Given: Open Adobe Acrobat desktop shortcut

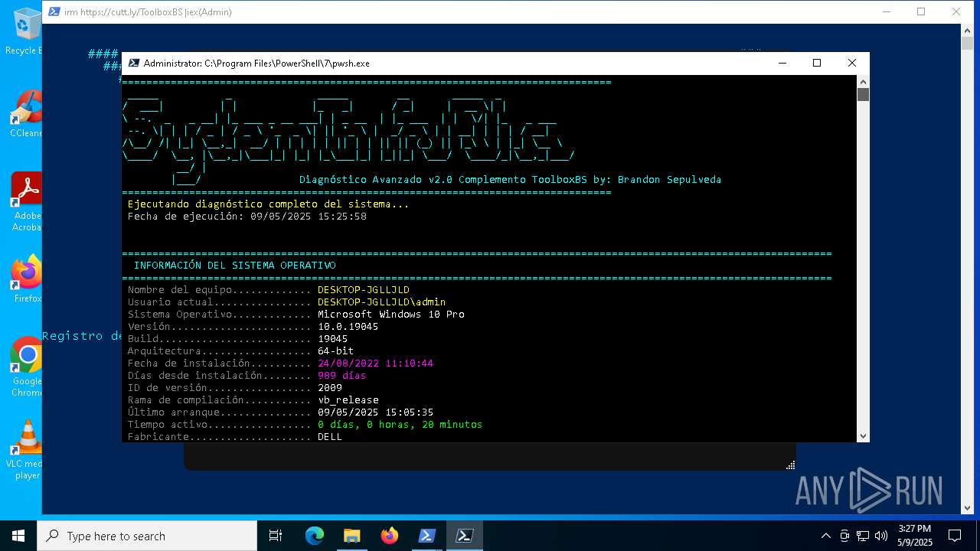Looking at the screenshot, I should 25,201.
